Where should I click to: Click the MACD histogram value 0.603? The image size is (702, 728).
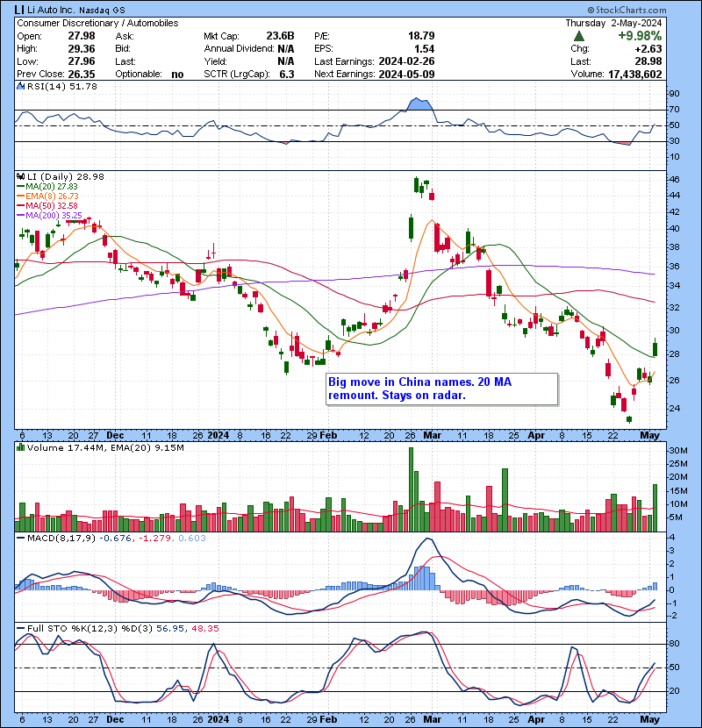point(192,539)
